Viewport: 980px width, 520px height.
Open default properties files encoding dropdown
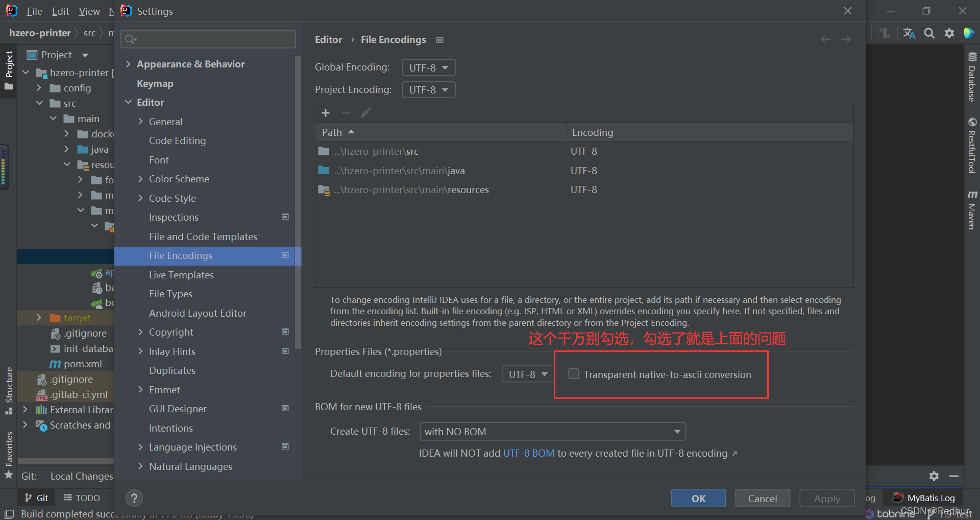[528, 374]
